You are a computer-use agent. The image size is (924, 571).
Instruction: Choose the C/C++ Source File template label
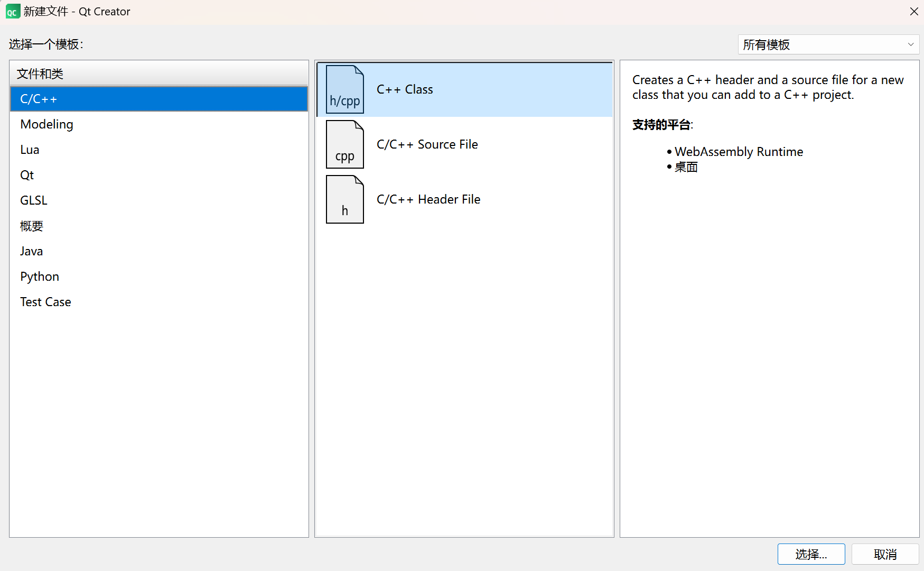427,144
